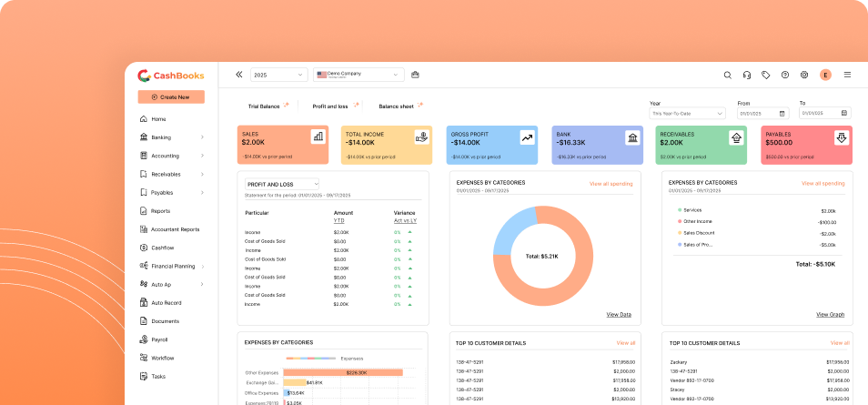Open Financial Planning in sidebar

(173, 266)
